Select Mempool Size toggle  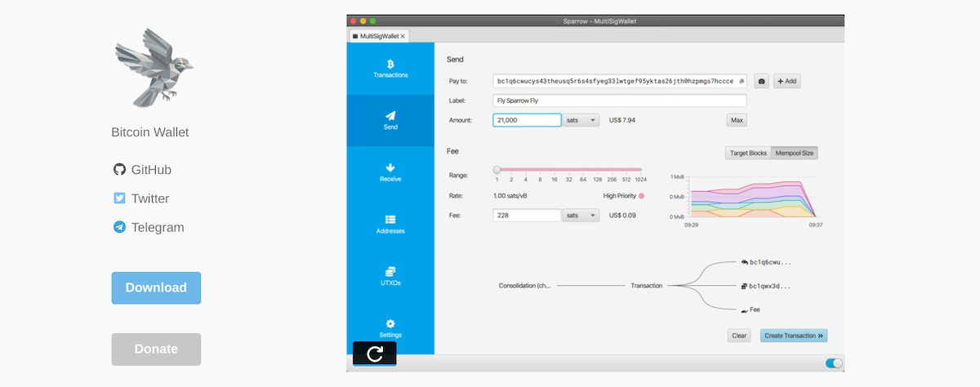coord(795,153)
